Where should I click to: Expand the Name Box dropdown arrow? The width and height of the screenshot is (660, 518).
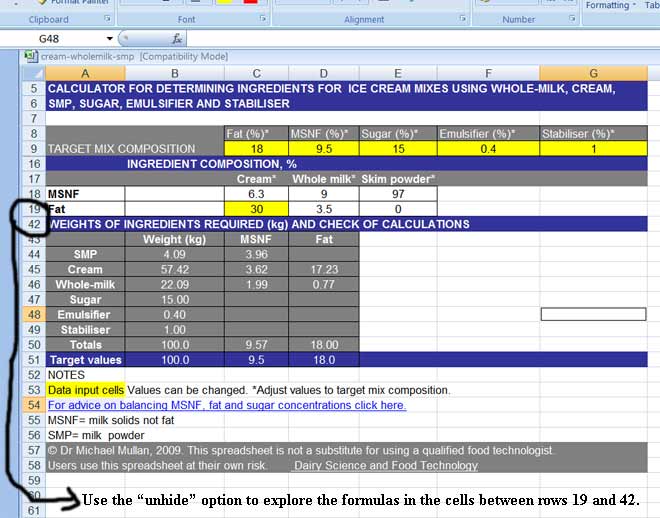tap(109, 39)
